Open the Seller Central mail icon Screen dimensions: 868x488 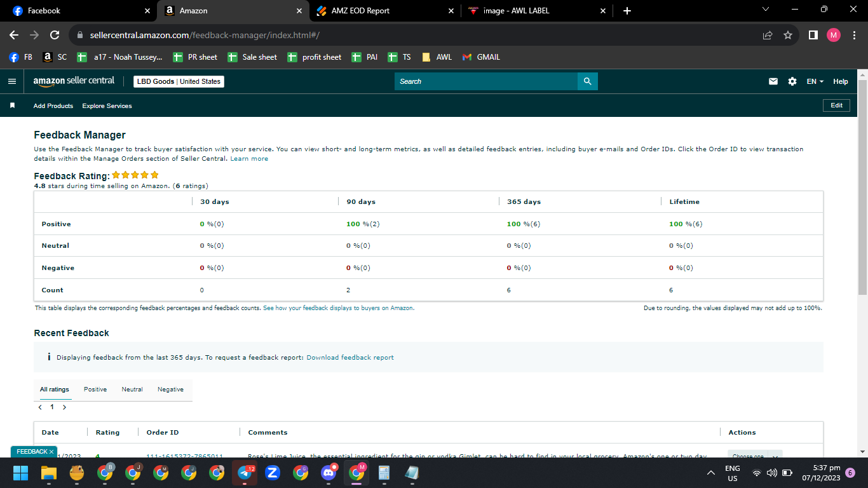click(773, 81)
